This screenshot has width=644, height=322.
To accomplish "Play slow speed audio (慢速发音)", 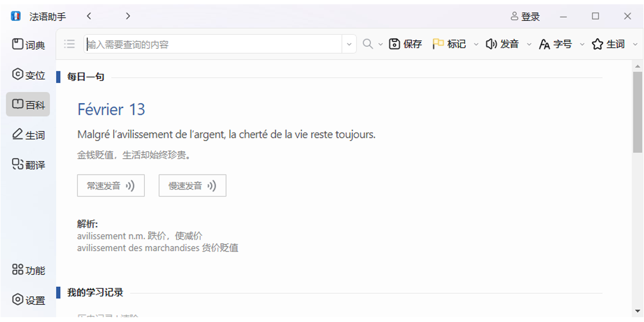I will (x=192, y=186).
